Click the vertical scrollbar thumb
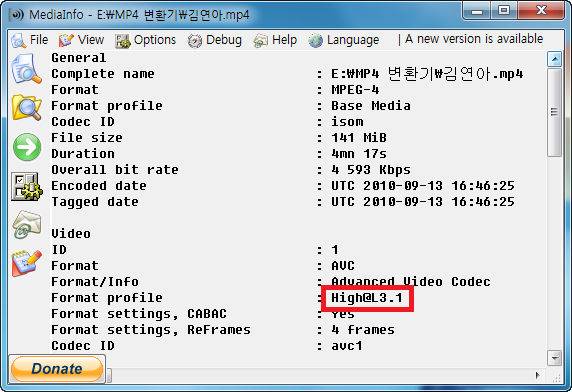This screenshot has height=392, width=572. 554,112
